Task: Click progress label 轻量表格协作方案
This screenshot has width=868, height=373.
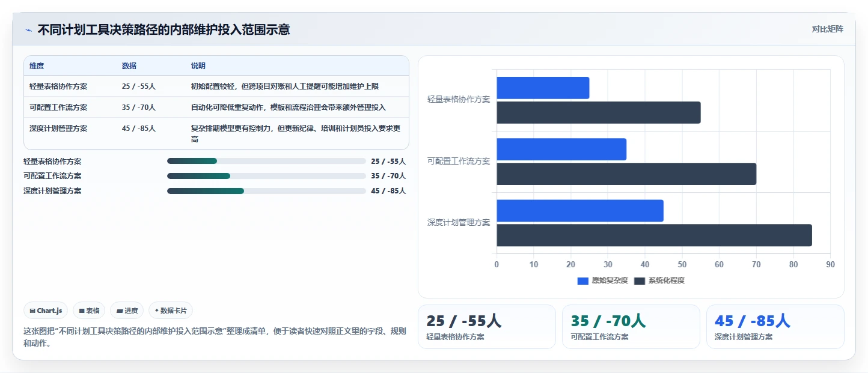Action: (52, 162)
